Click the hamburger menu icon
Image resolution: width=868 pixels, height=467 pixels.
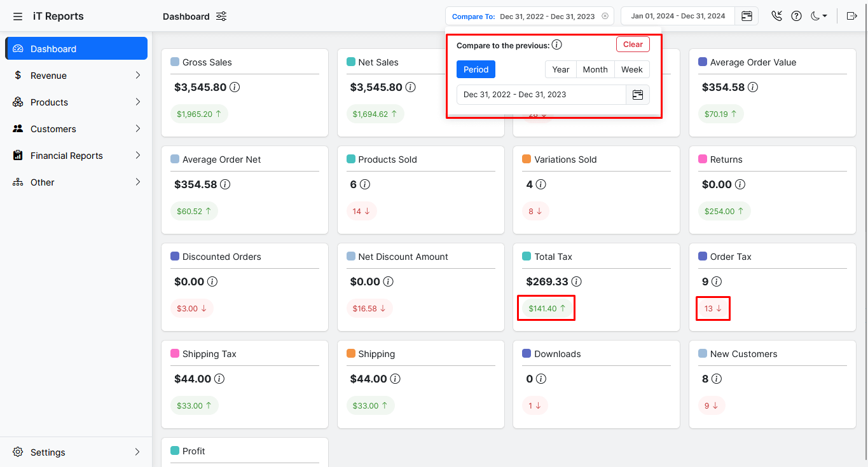(18, 17)
